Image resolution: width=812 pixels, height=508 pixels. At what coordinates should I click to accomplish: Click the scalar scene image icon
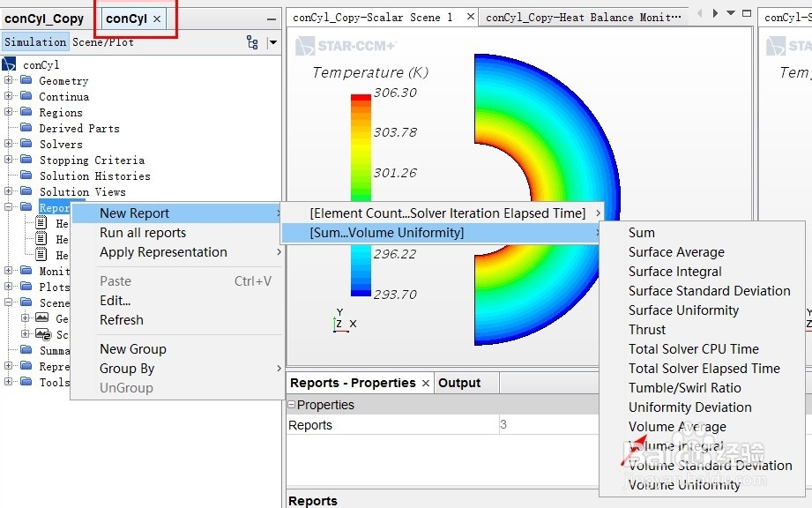(x=43, y=334)
